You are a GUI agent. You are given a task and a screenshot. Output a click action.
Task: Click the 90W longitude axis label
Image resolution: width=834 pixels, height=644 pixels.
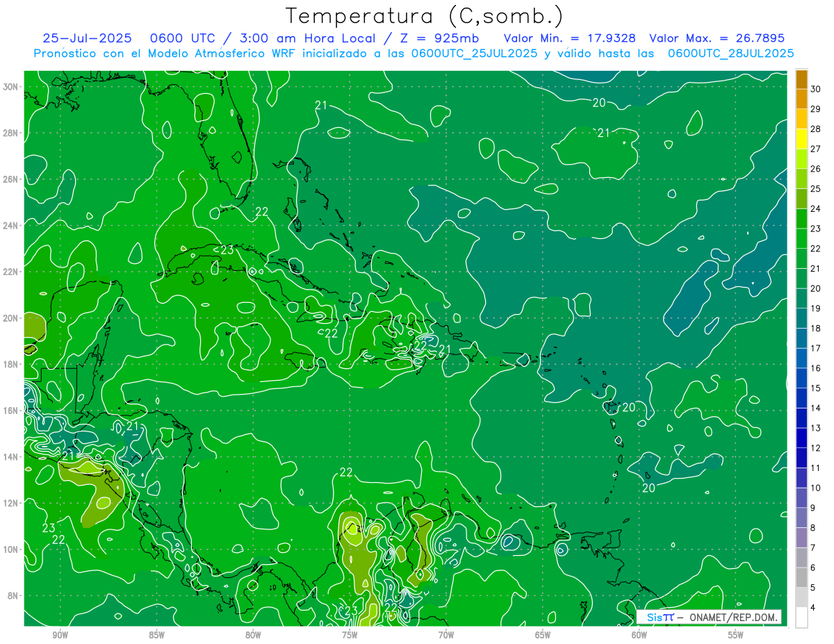(60, 635)
